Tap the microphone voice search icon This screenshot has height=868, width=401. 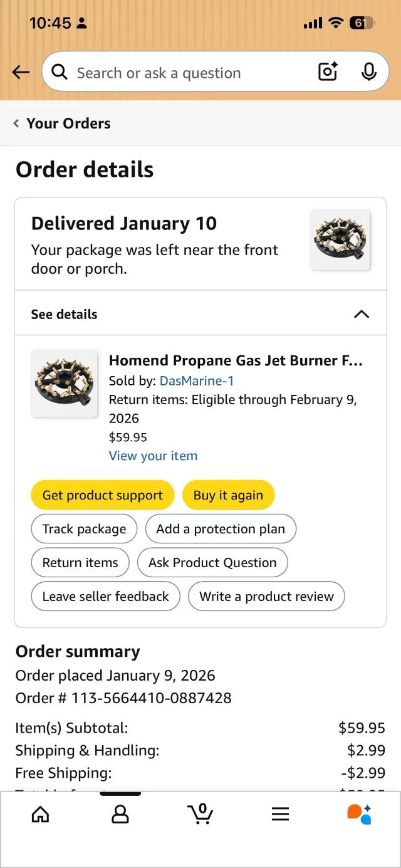[x=369, y=72]
